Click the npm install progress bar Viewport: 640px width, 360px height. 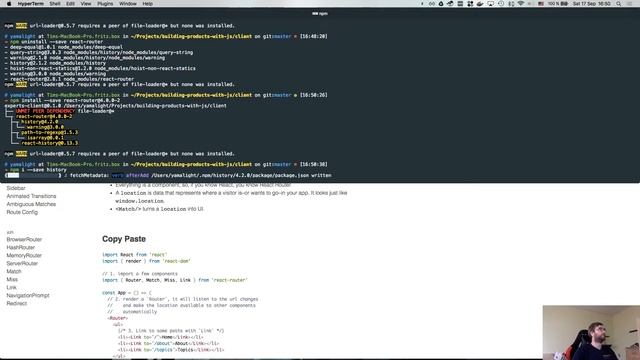click(x=33, y=176)
